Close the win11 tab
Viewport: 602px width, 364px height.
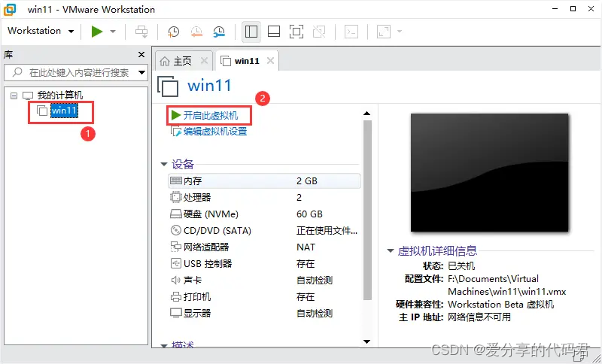click(x=270, y=61)
